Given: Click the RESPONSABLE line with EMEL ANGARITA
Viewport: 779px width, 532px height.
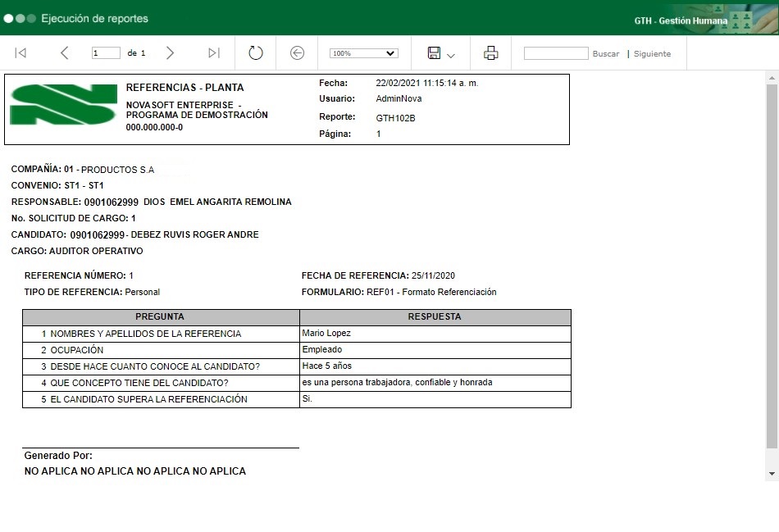Looking at the screenshot, I should (151, 202).
